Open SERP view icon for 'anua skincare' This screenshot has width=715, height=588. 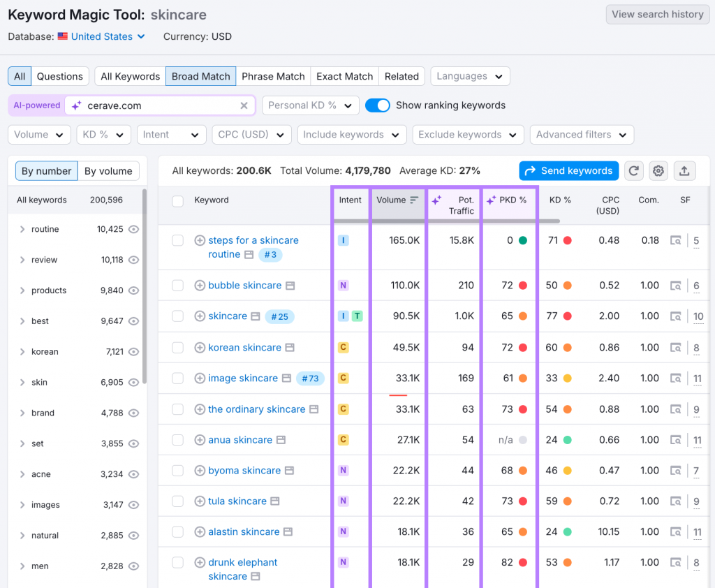click(x=675, y=440)
